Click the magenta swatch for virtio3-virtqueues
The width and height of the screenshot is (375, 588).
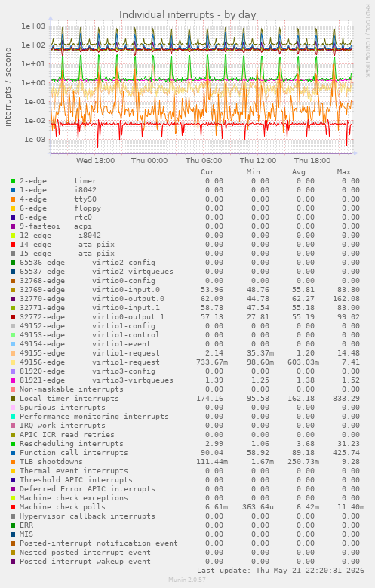(13, 380)
